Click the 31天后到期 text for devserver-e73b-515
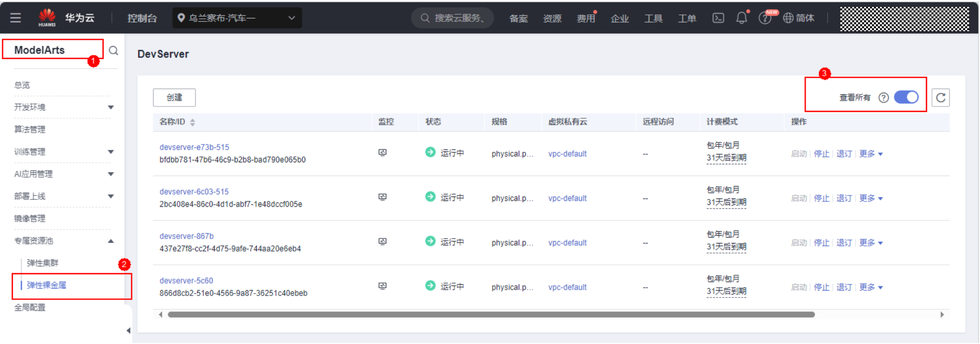980x344 pixels. click(726, 158)
